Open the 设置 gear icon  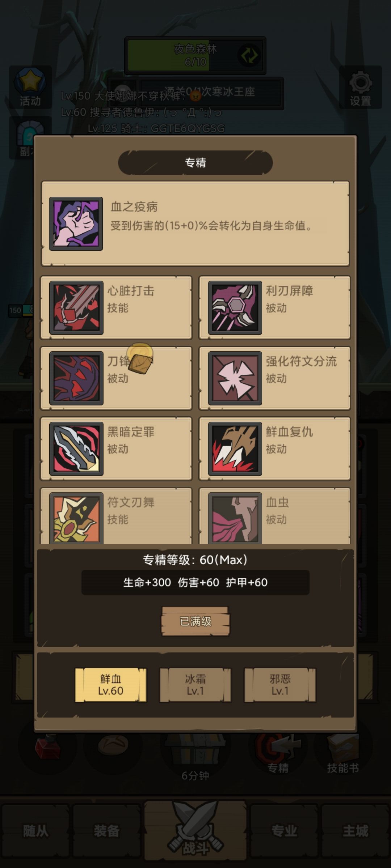361,88
